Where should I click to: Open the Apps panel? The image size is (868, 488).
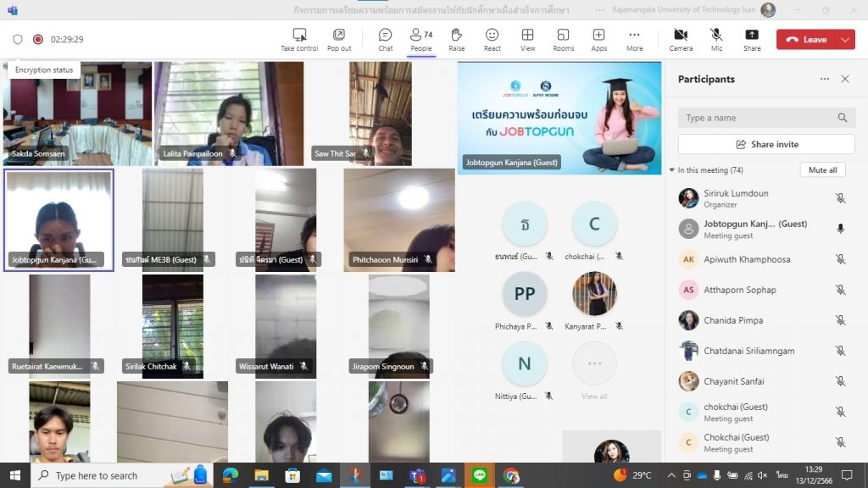598,39
